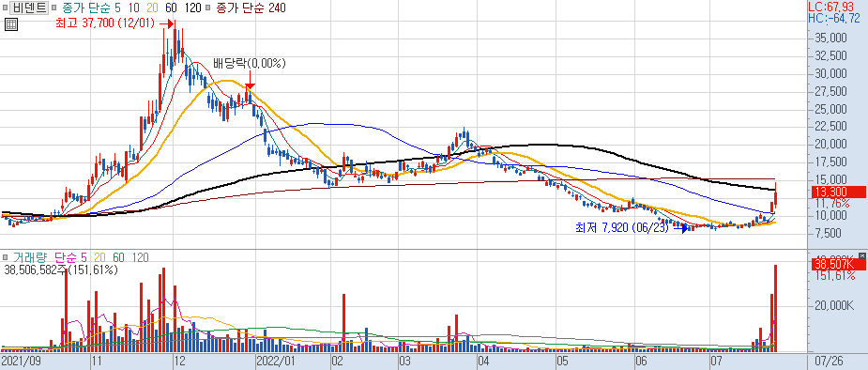The image size is (868, 370).
Task: Click the red 38,507K volume tag
Action: pyautogui.click(x=839, y=264)
